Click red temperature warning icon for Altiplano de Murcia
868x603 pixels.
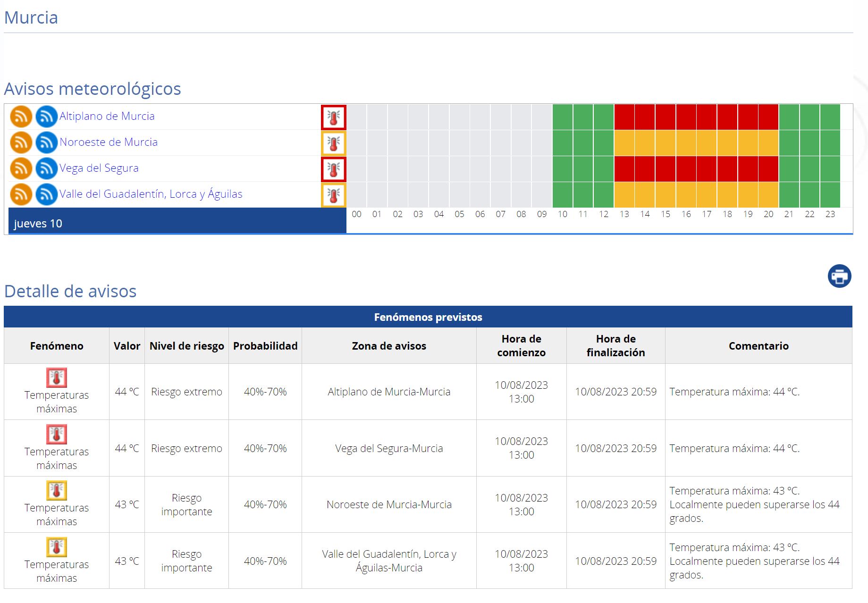pyautogui.click(x=334, y=117)
